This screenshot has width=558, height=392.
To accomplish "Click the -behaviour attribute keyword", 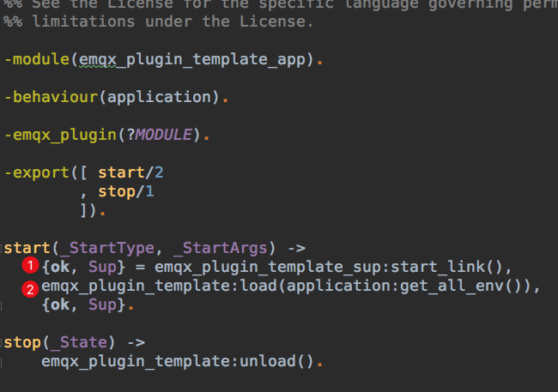I will [51, 97].
